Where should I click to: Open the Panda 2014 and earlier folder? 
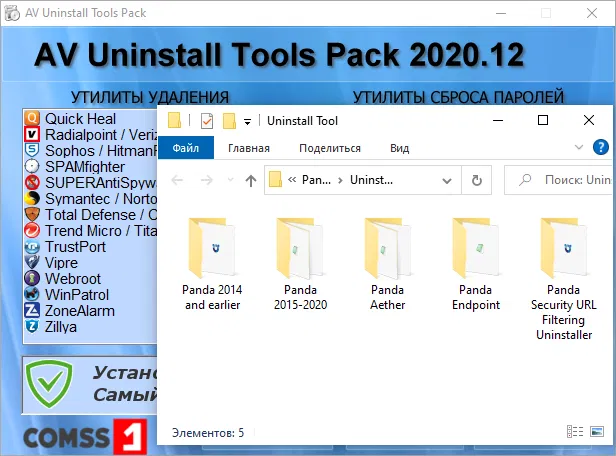tap(212, 264)
